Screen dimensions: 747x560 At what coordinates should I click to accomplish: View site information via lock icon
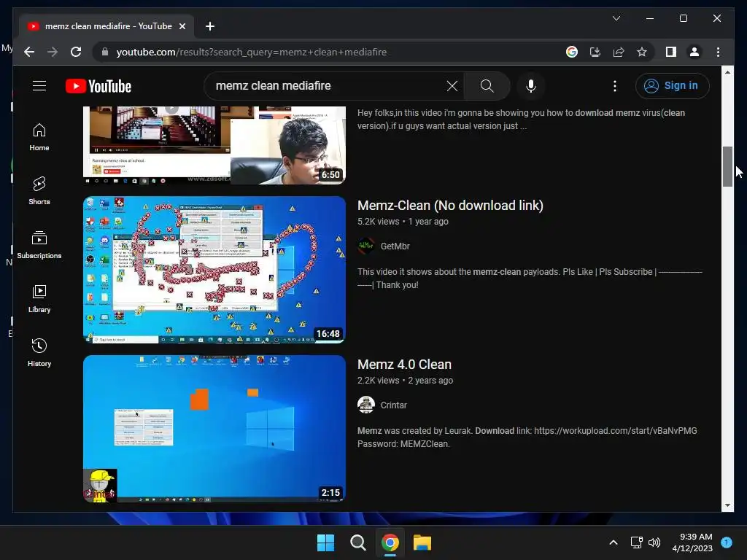pyautogui.click(x=105, y=52)
